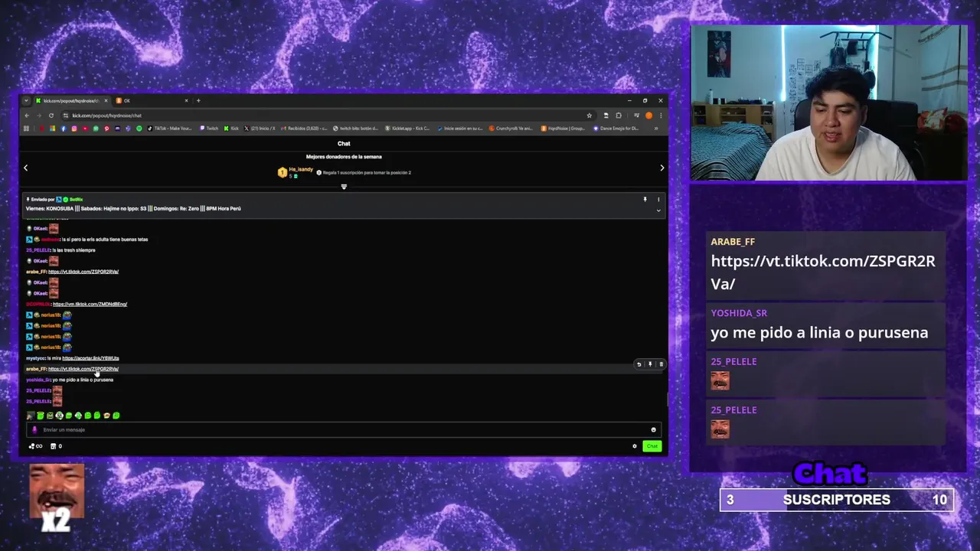The width and height of the screenshot is (980, 551).
Task: Reload the kick.com chat page
Action: 51,116
